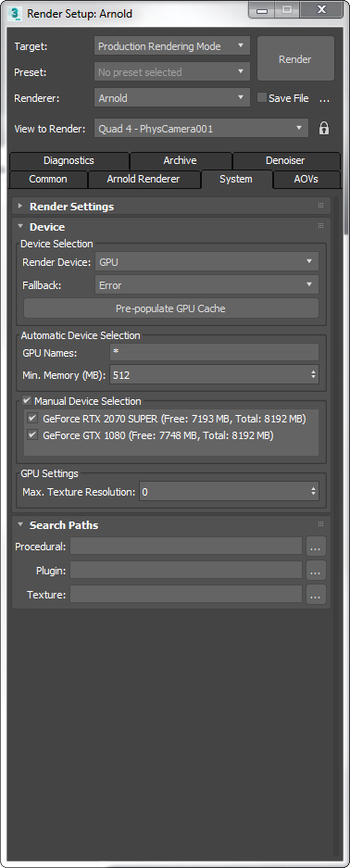
Task: Click the Procedural path input field
Action: tap(186, 547)
